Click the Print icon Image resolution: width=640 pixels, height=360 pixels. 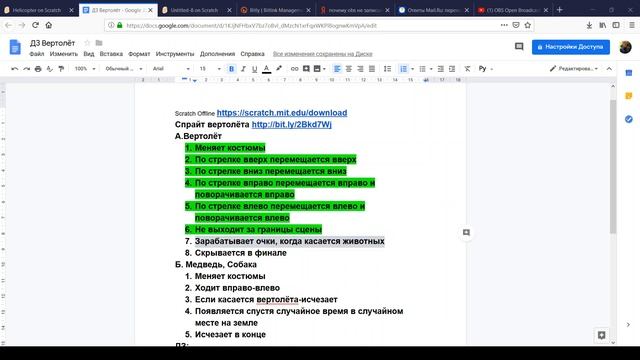38,69
